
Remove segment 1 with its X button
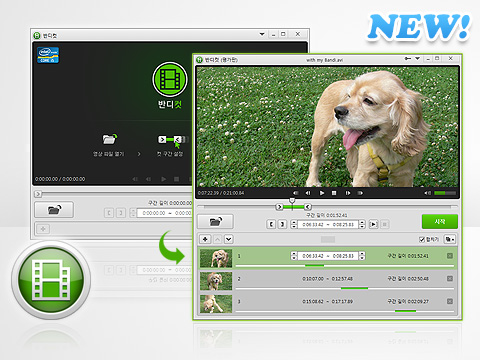[450, 256]
